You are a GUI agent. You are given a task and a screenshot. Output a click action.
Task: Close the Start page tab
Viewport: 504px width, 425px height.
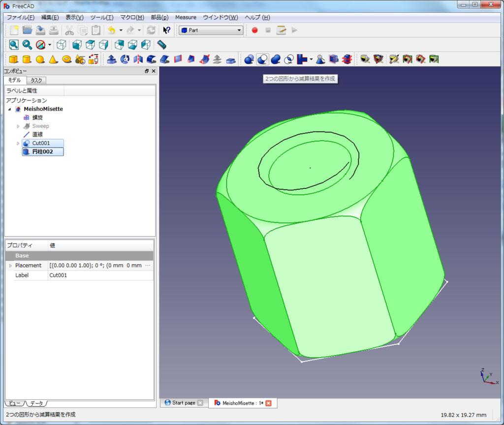(x=200, y=403)
